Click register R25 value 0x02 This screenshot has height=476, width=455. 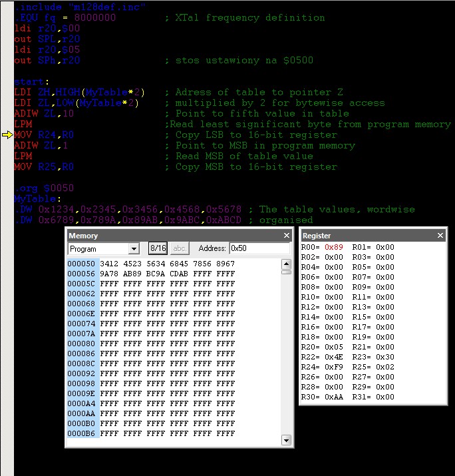point(385,367)
